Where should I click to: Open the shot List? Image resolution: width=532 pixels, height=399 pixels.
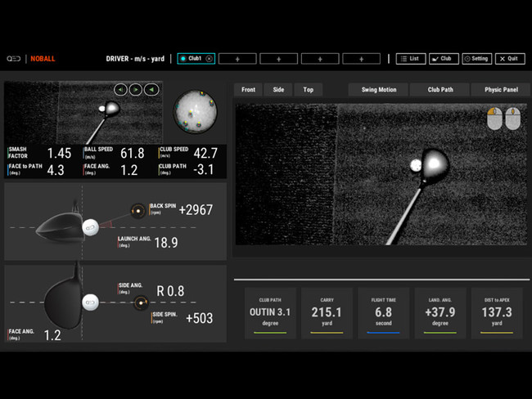pos(410,59)
